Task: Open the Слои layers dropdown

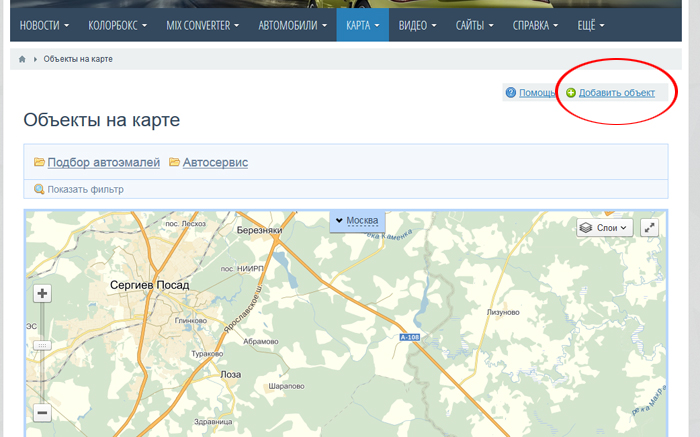Action: pos(604,228)
